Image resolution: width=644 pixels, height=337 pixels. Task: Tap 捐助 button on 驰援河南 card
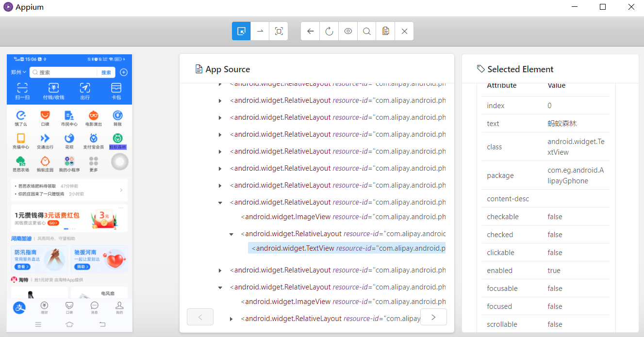[83, 267]
